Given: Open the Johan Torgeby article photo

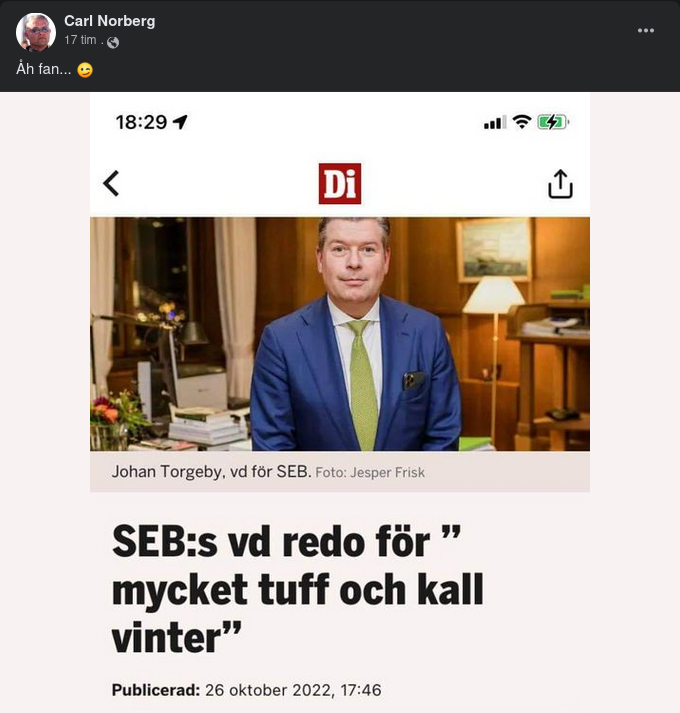Looking at the screenshot, I should 340,334.
